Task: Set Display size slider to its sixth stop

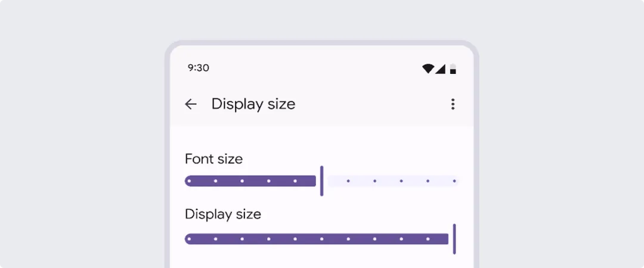Action: [322, 239]
